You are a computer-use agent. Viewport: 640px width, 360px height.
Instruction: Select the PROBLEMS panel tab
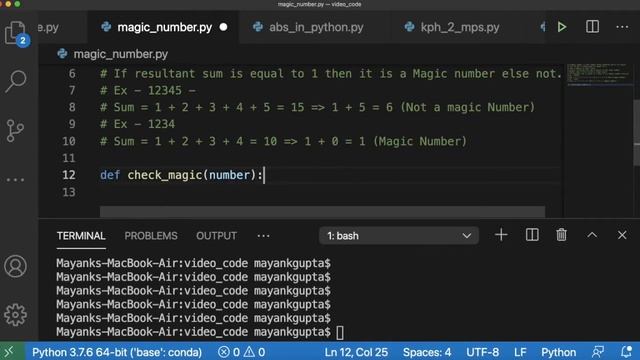tap(151, 236)
